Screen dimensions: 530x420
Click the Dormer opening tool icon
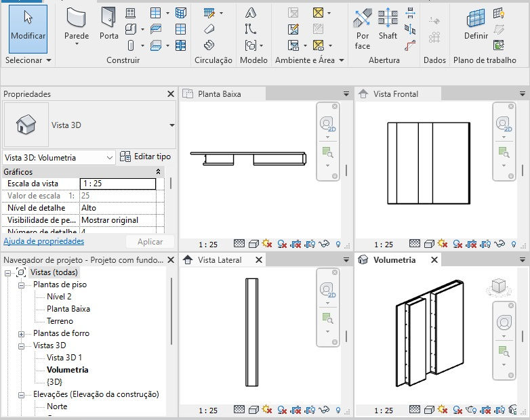click(410, 45)
